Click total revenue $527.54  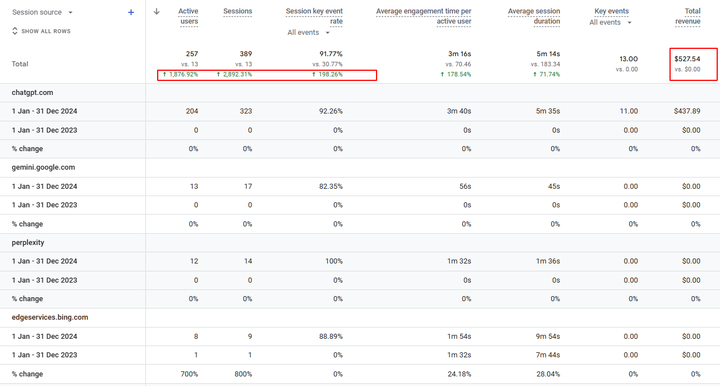[687, 59]
